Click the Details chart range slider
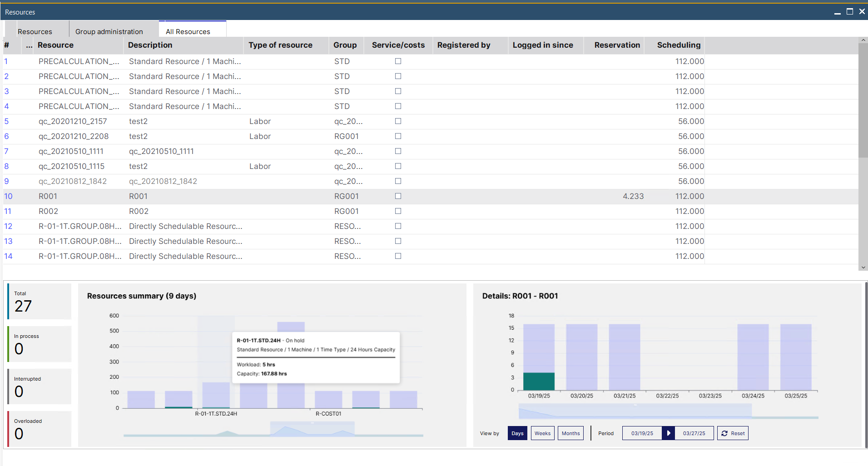This screenshot has width=868, height=466. tap(635, 411)
